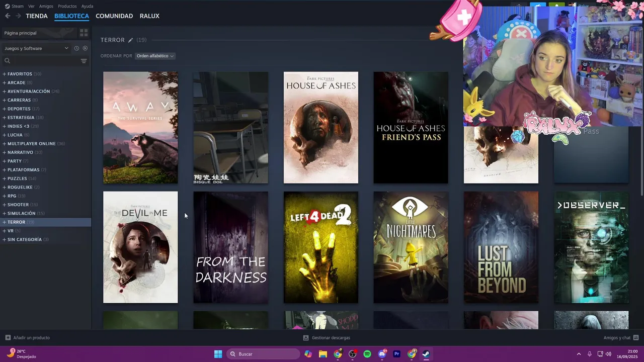
Task: Open the Windows Start menu
Action: coord(218,354)
